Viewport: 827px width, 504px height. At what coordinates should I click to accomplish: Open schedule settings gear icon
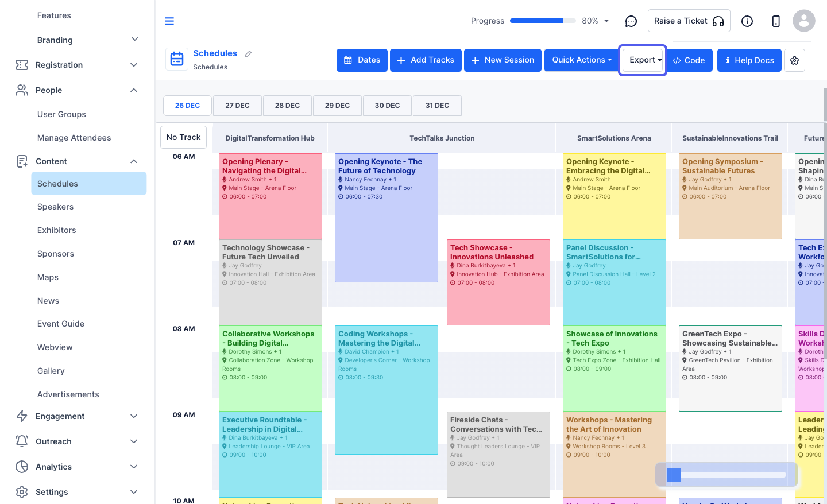(x=795, y=60)
